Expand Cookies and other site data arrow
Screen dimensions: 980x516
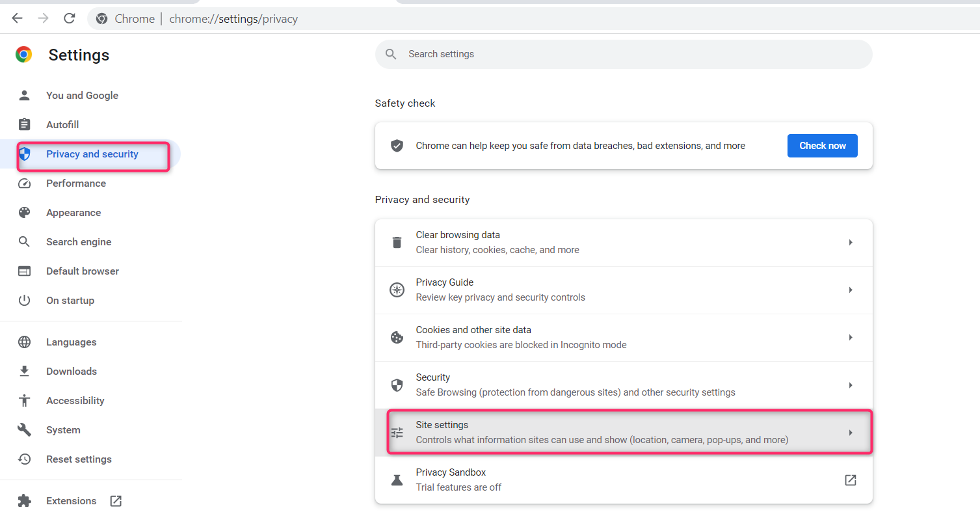pos(850,338)
